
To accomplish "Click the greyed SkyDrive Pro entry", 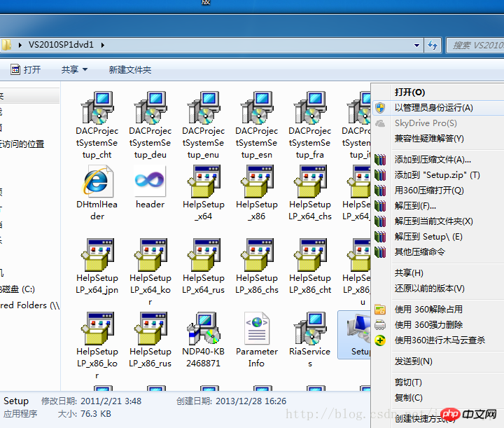I will click(x=426, y=123).
